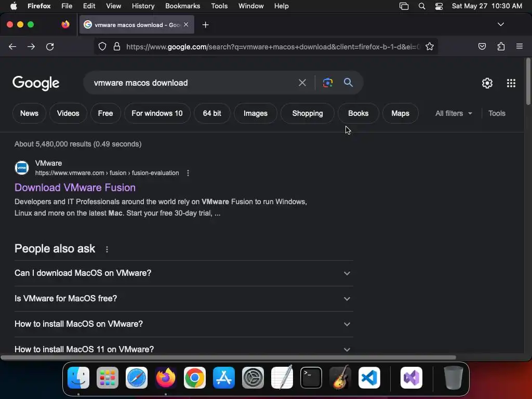Open Spotlight search in menu bar
This screenshot has height=399, width=532.
click(422, 6)
